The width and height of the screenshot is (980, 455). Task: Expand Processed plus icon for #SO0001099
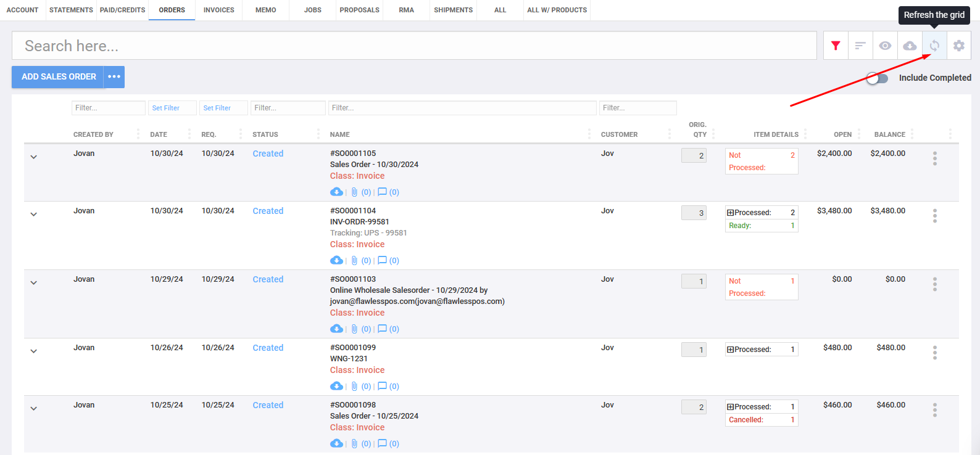tap(731, 350)
